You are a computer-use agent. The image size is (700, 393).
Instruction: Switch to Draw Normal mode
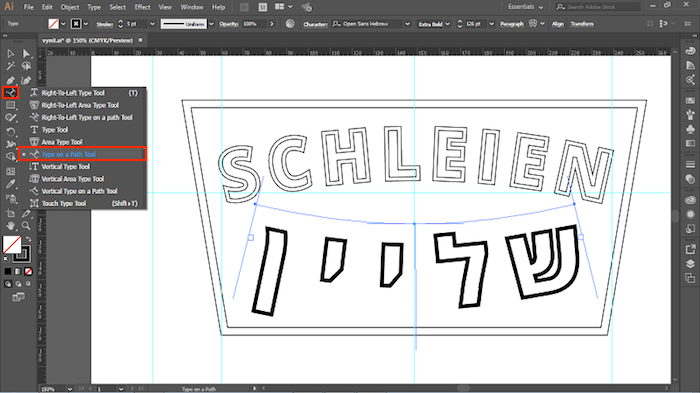[8, 284]
